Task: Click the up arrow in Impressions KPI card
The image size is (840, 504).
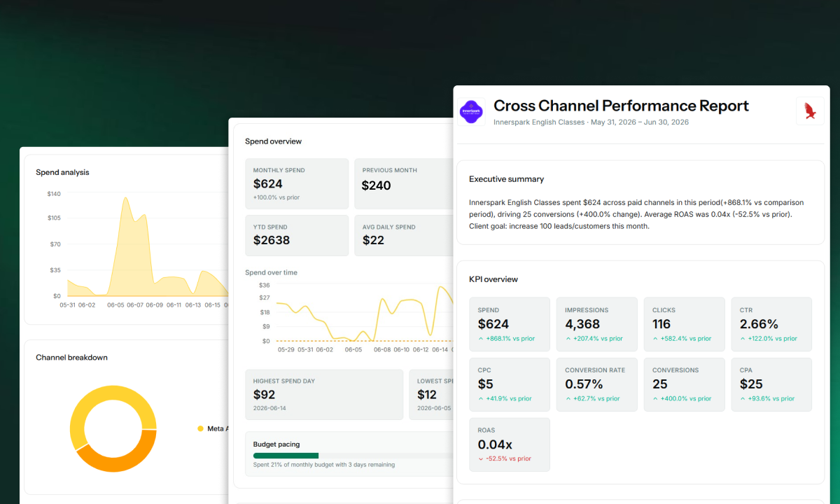Action: pos(568,339)
